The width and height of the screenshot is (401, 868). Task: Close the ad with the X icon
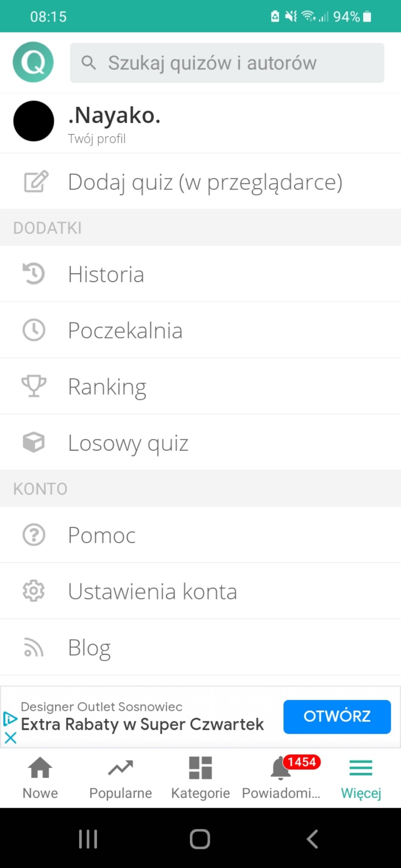pyautogui.click(x=11, y=738)
